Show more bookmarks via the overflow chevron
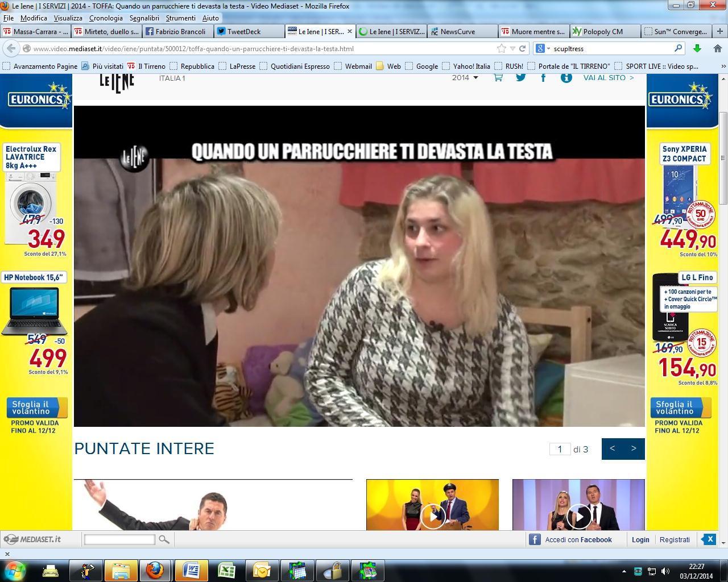 click(x=723, y=66)
